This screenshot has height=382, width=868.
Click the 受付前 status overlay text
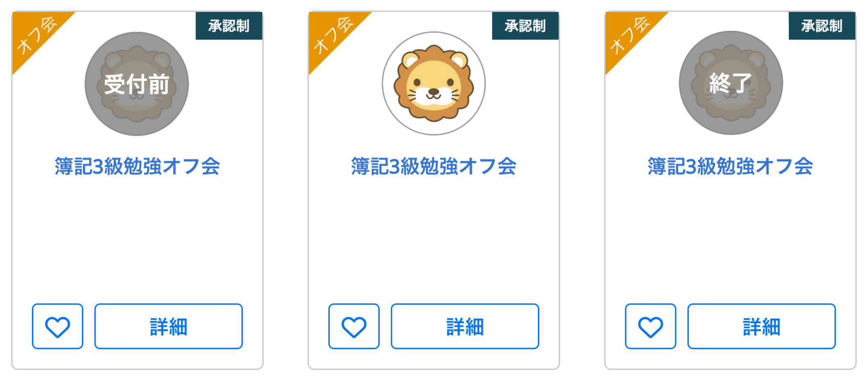coord(137,84)
